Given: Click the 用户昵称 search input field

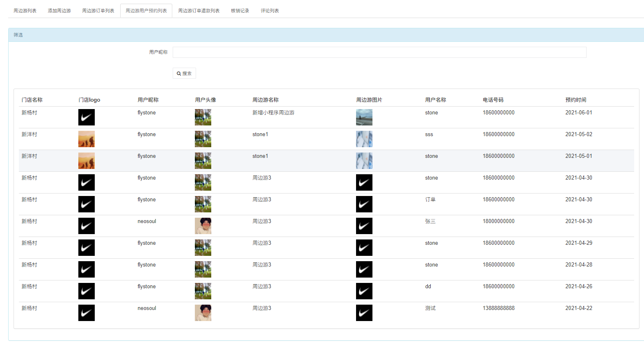Looking at the screenshot, I should click(379, 52).
